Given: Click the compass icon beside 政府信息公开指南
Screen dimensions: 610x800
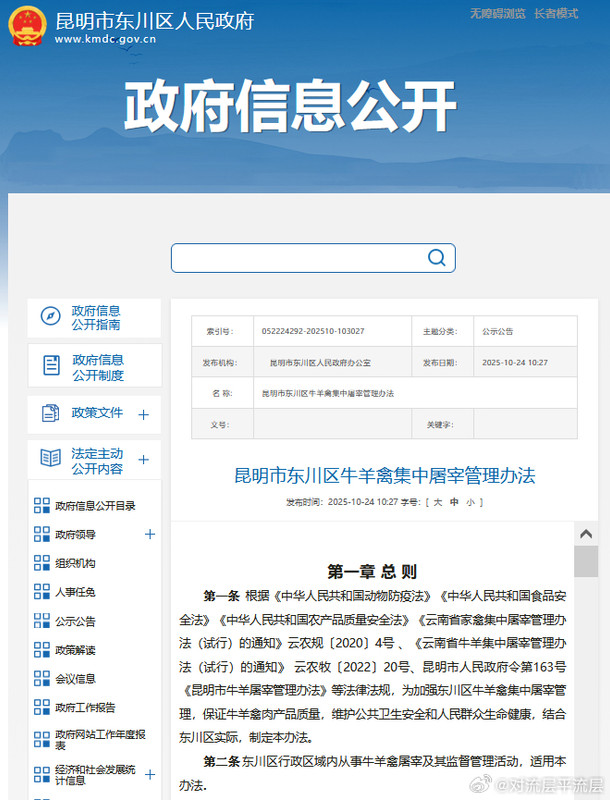Looking at the screenshot, I should (x=50, y=316).
